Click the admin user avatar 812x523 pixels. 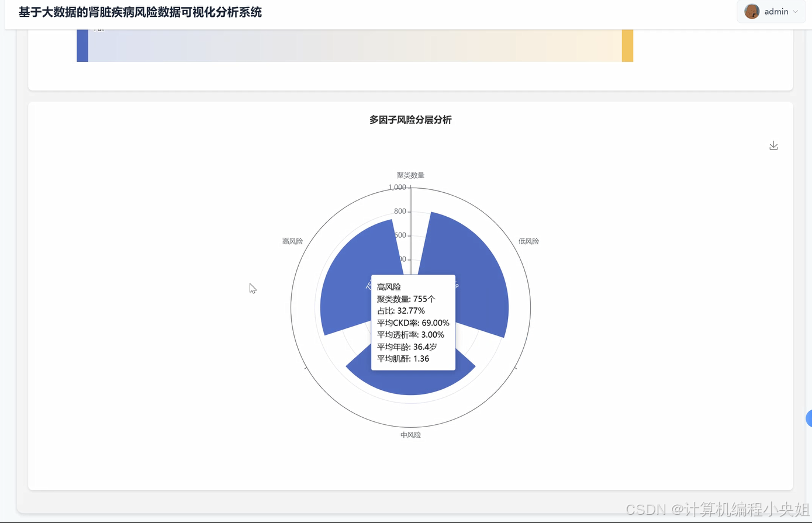coord(752,11)
